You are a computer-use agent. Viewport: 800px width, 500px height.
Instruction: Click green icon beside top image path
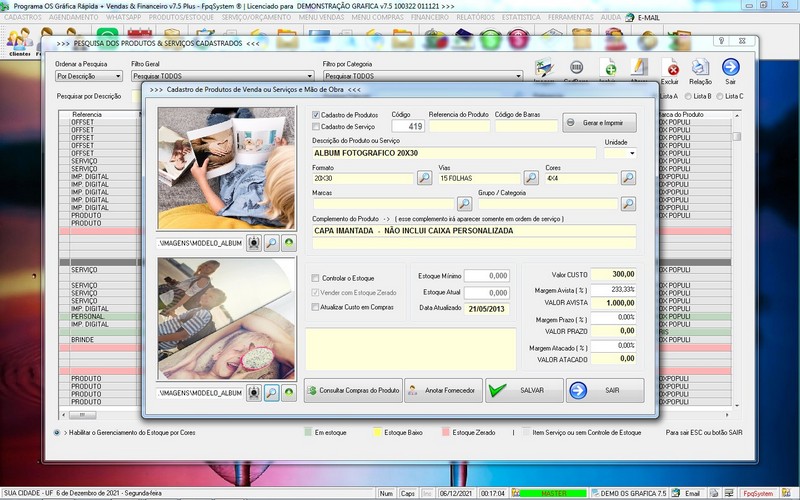289,243
